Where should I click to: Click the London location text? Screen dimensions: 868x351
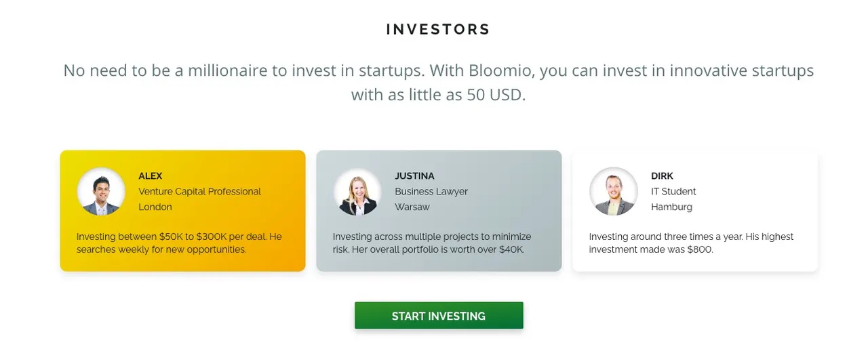[x=155, y=207]
